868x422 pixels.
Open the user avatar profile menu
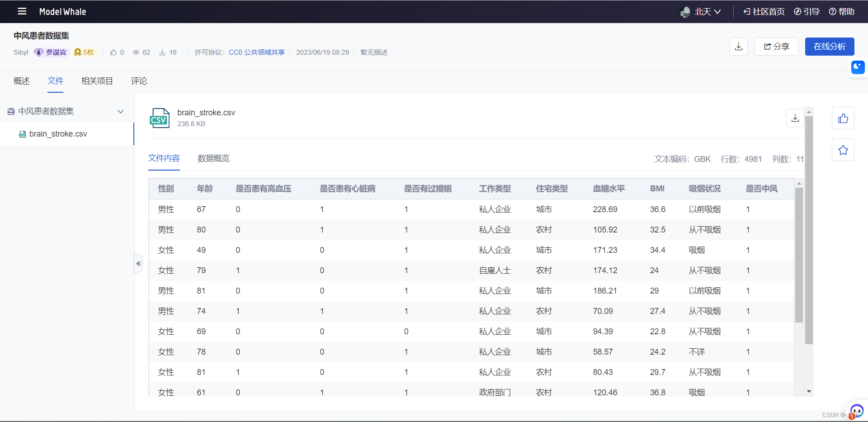tap(685, 12)
